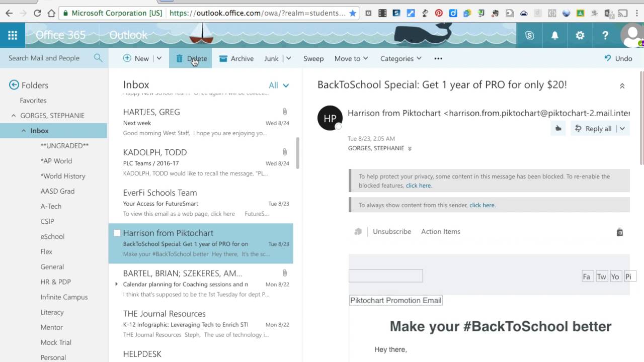Image resolution: width=644 pixels, height=362 pixels.
Task: Archive the selected email
Action: 236,59
